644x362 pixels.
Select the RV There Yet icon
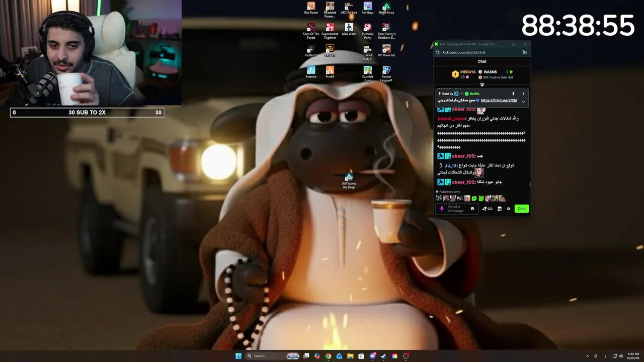coord(386,51)
